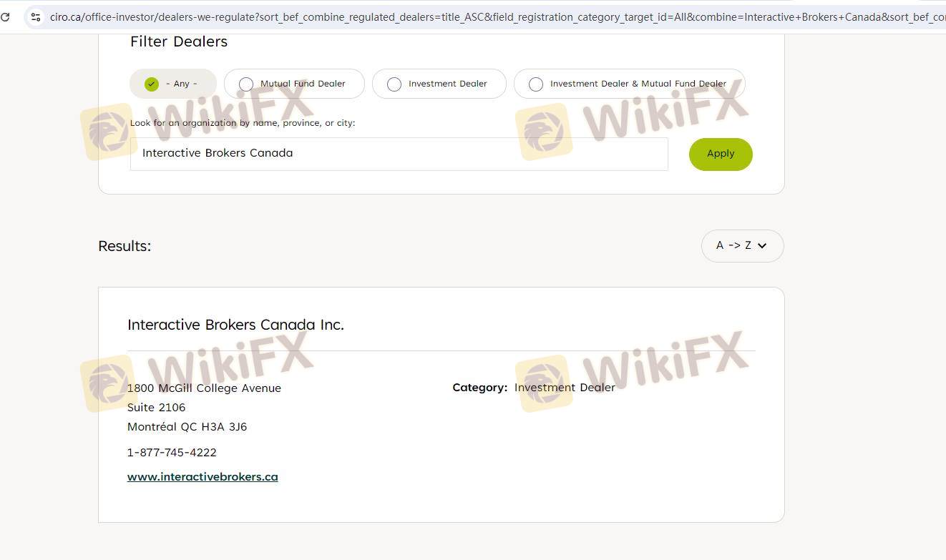Select the '- Any -' filter option
The image size is (946, 560).
click(173, 84)
